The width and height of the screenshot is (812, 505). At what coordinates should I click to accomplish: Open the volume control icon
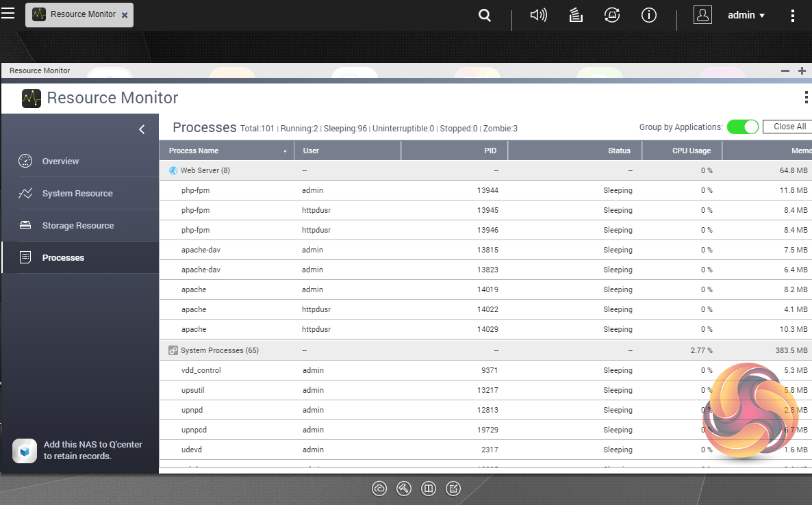tap(538, 15)
